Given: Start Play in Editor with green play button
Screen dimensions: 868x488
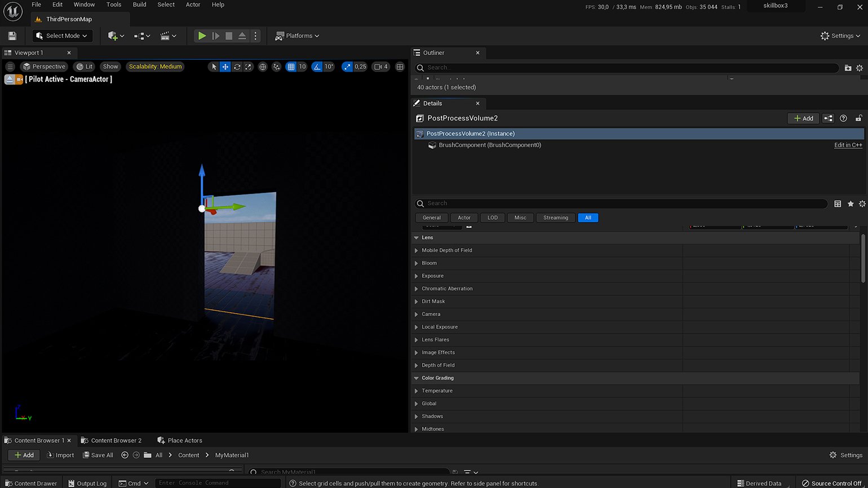Looking at the screenshot, I should 202,36.
